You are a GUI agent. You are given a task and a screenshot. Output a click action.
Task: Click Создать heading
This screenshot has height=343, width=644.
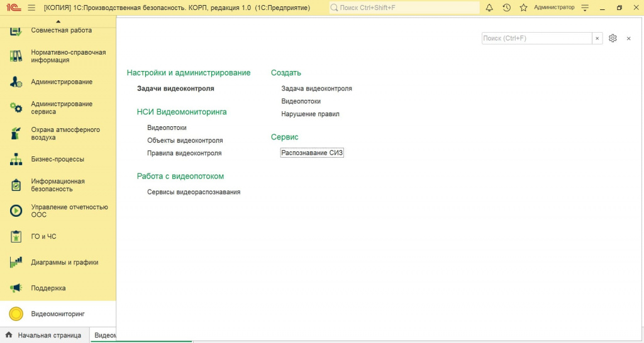coord(286,73)
